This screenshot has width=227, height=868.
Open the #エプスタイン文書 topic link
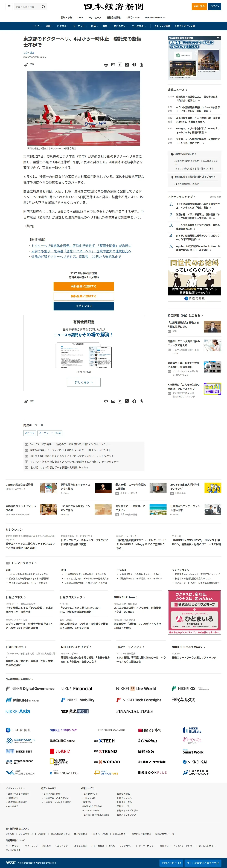[x=185, y=26]
